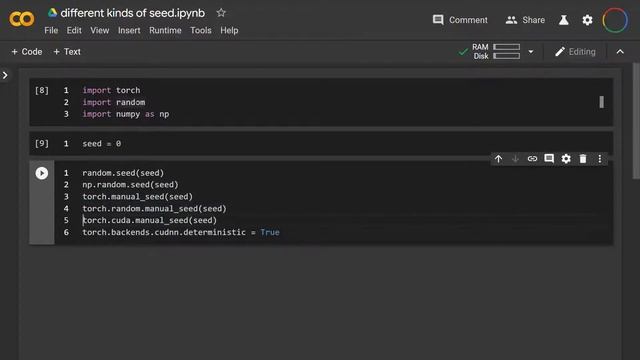
Task: Star the notebook with the star icon
Action: pyautogui.click(x=221, y=13)
